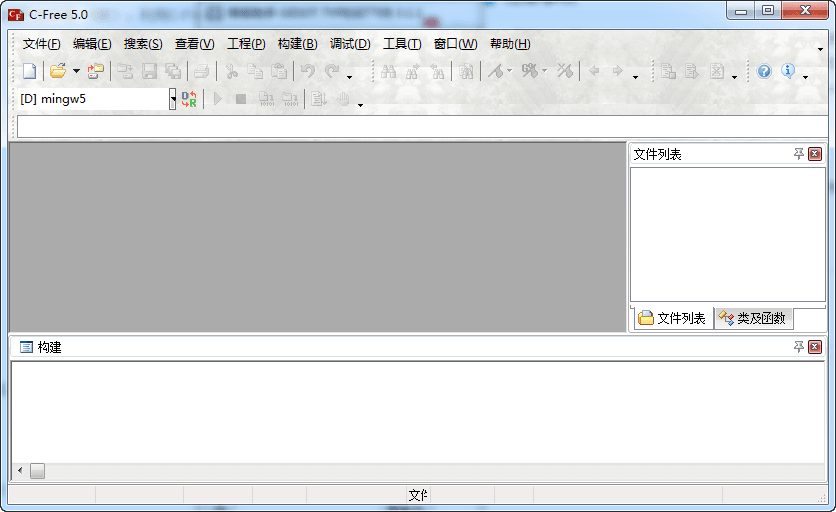Click the blue info speech bubble icon
The image size is (836, 512).
coord(788,71)
